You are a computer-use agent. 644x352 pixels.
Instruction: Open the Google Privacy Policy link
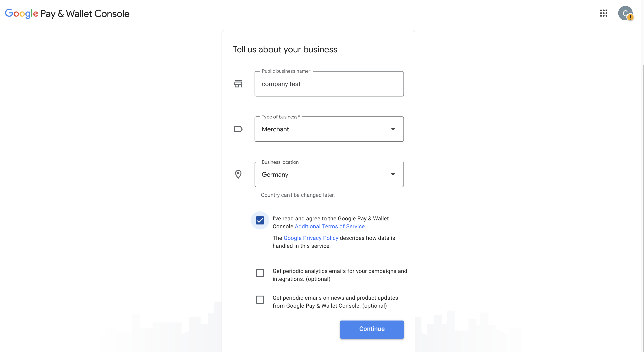pos(311,238)
